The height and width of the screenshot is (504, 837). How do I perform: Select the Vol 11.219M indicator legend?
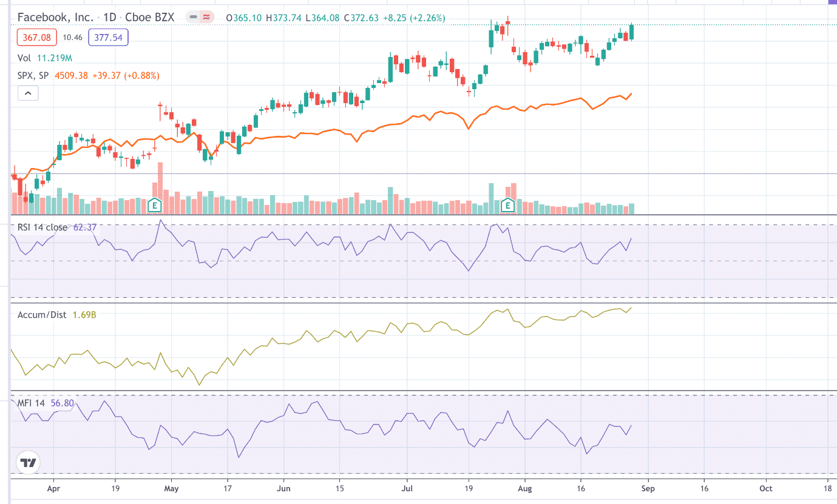[x=45, y=58]
